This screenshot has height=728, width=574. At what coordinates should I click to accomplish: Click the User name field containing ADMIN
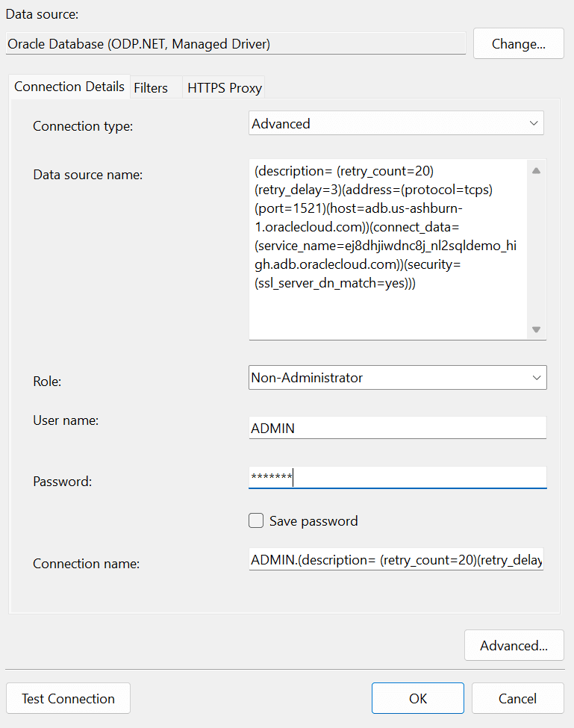click(x=396, y=427)
